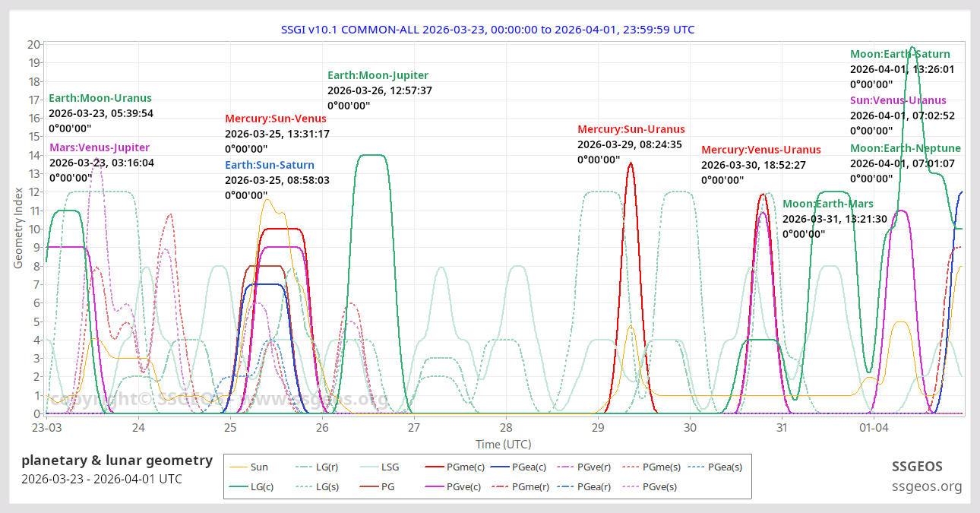Open the ssgeos.org link
This screenshot has height=513, width=980.
(x=925, y=486)
